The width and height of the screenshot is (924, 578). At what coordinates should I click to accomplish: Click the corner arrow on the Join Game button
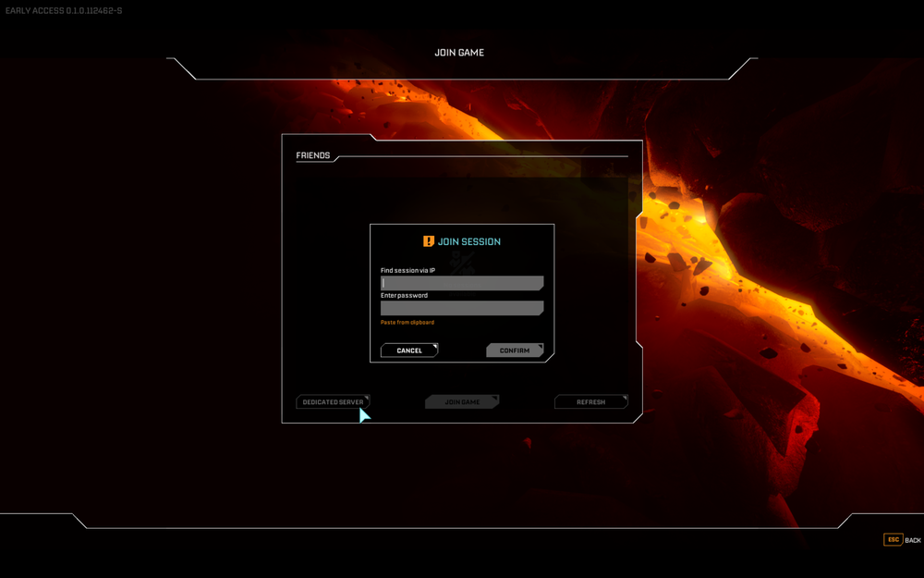tap(496, 396)
